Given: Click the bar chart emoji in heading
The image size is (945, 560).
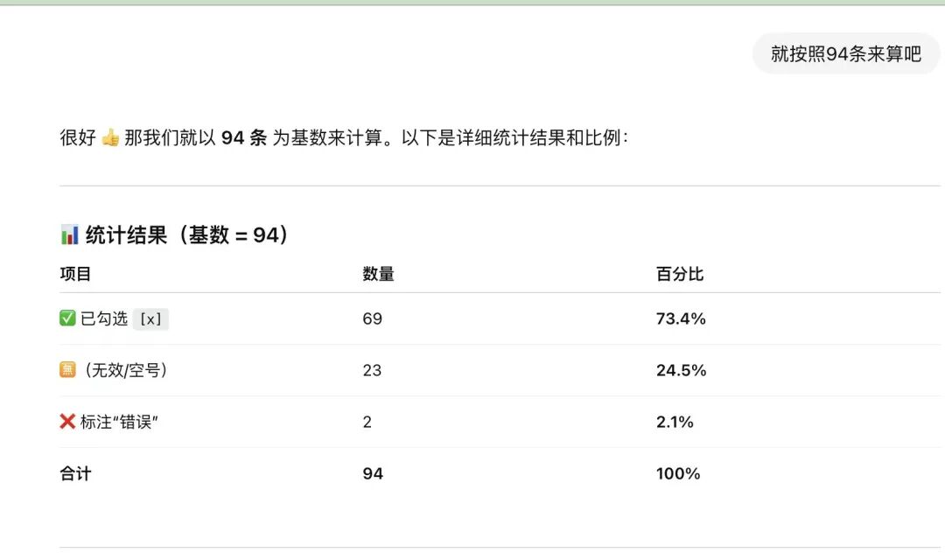Looking at the screenshot, I should [x=69, y=234].
